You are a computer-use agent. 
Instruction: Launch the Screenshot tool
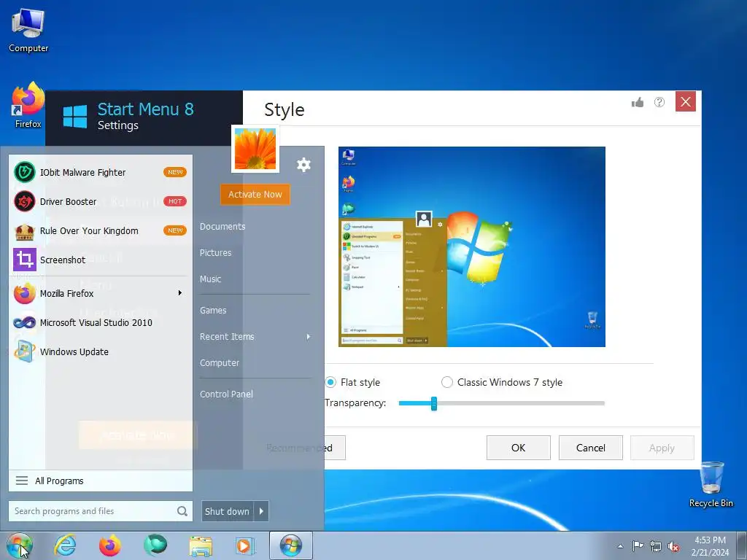point(101,260)
